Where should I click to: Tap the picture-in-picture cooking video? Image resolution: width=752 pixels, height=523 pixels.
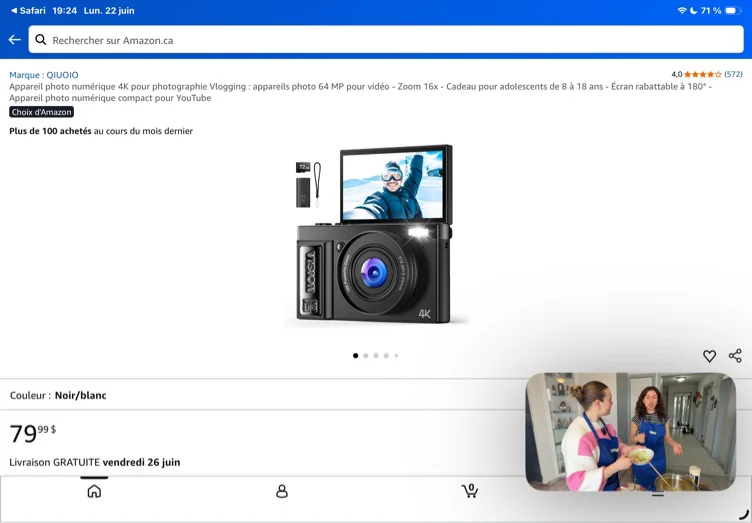pyautogui.click(x=631, y=432)
